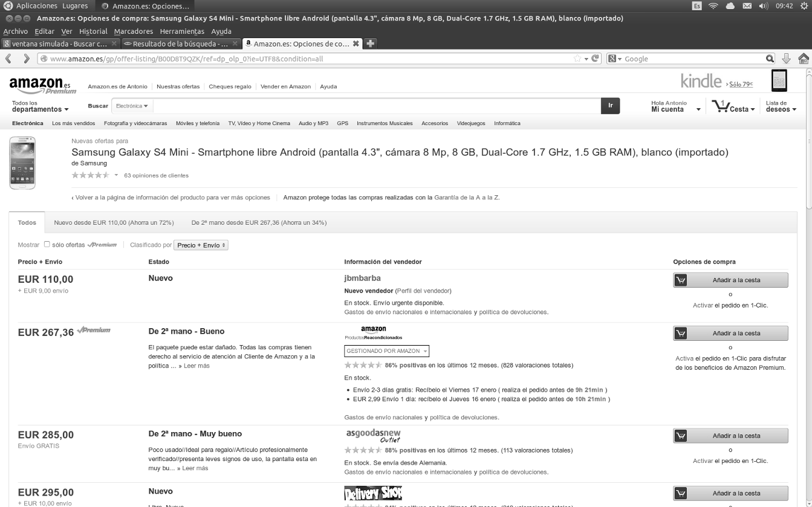This screenshot has width=812, height=507.
Task: Open the seller 'jbmbarba' link
Action: click(362, 279)
